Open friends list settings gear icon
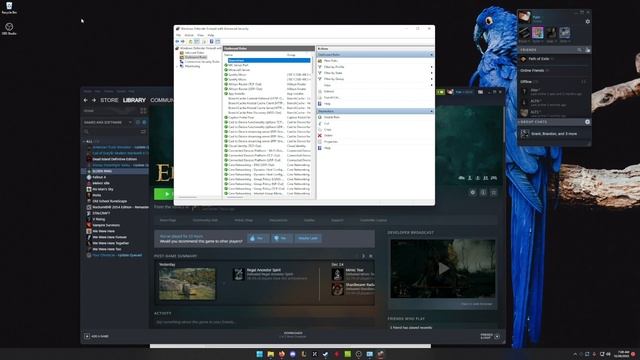This screenshot has width=640, height=360. (588, 22)
